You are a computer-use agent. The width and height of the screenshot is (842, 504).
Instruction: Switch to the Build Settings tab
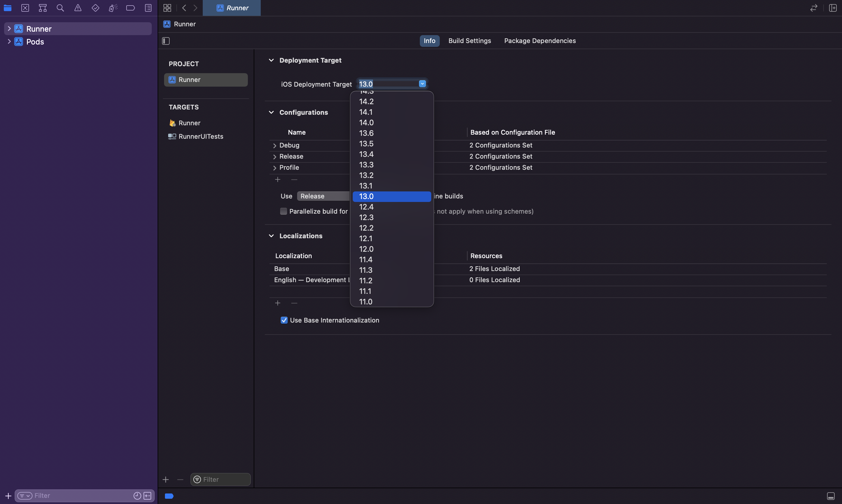pyautogui.click(x=469, y=41)
